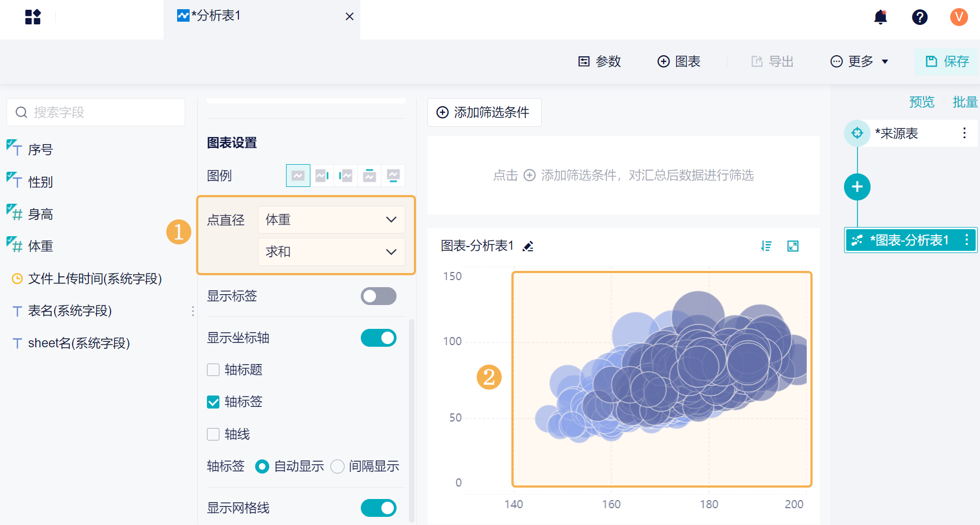Open the 体重 point diameter dropdown

tap(331, 219)
